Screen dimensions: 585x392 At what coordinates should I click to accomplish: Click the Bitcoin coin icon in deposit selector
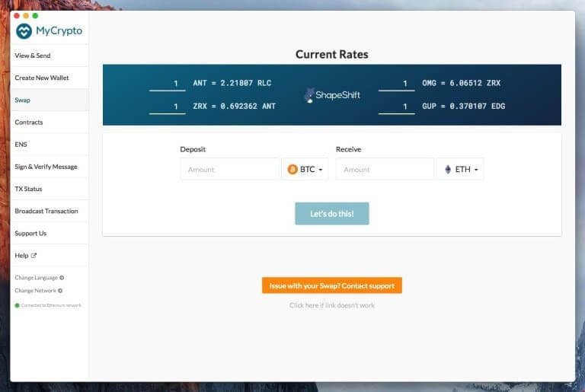[x=292, y=169]
